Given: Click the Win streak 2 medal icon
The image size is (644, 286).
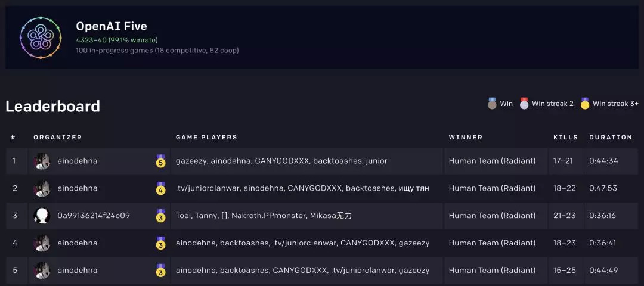Looking at the screenshot, I should coord(524,104).
